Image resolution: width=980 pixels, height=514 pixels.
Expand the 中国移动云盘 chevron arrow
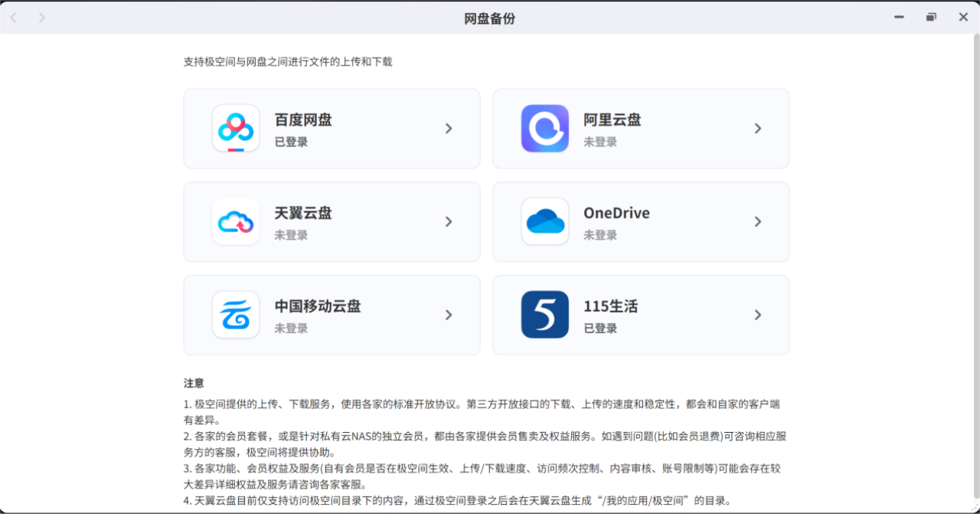[449, 314]
